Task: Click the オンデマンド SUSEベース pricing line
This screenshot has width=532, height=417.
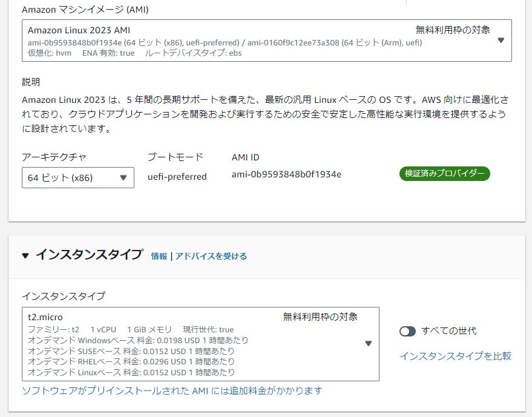Action: tap(131, 351)
